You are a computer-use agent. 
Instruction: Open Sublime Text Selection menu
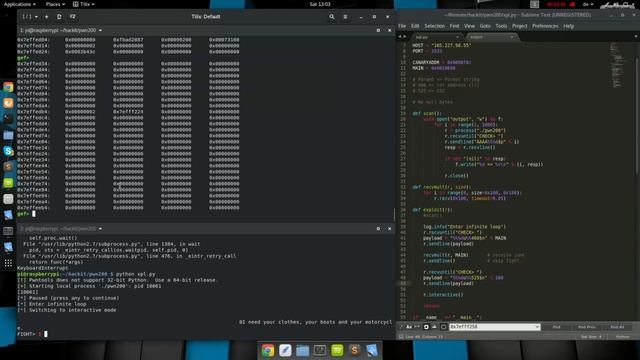pos(434,26)
